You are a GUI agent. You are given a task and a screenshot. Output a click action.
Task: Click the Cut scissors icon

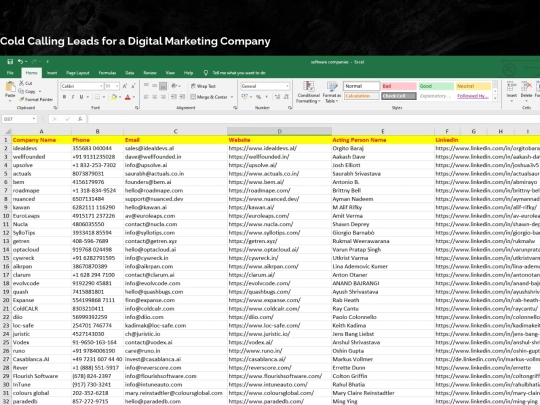pos(21,83)
